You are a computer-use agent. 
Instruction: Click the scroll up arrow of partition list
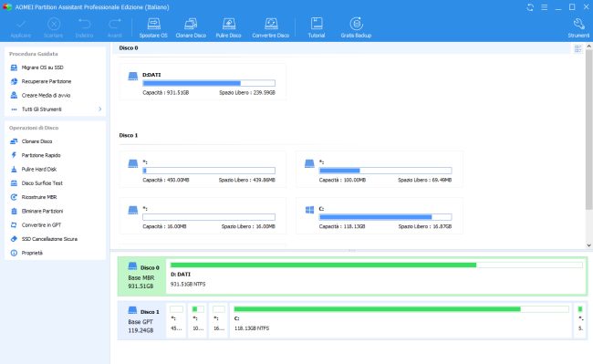[588, 47]
